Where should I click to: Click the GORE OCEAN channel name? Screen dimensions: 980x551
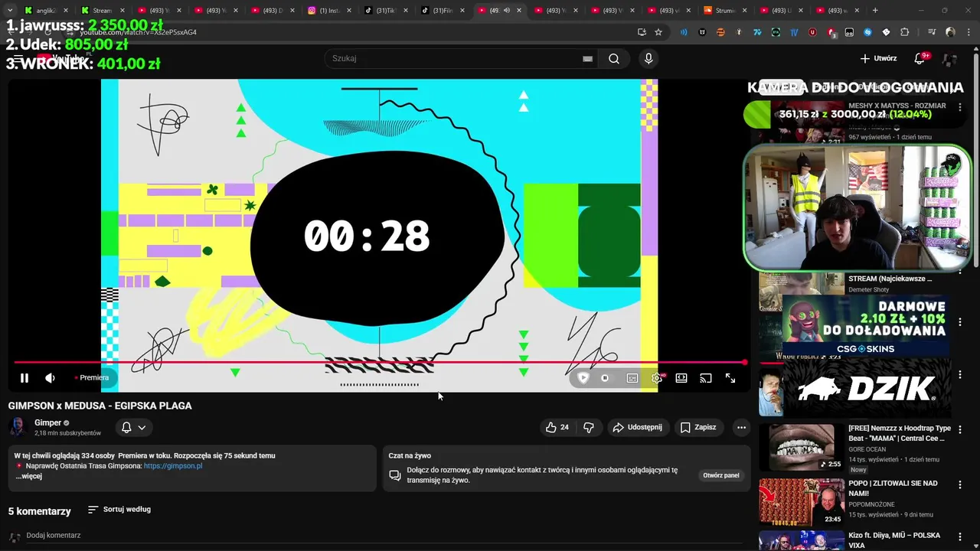click(x=867, y=449)
